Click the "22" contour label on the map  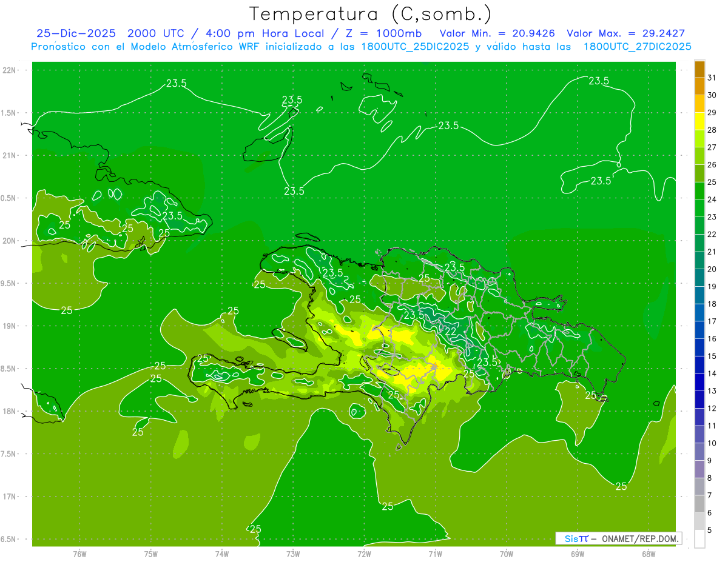[451, 331]
